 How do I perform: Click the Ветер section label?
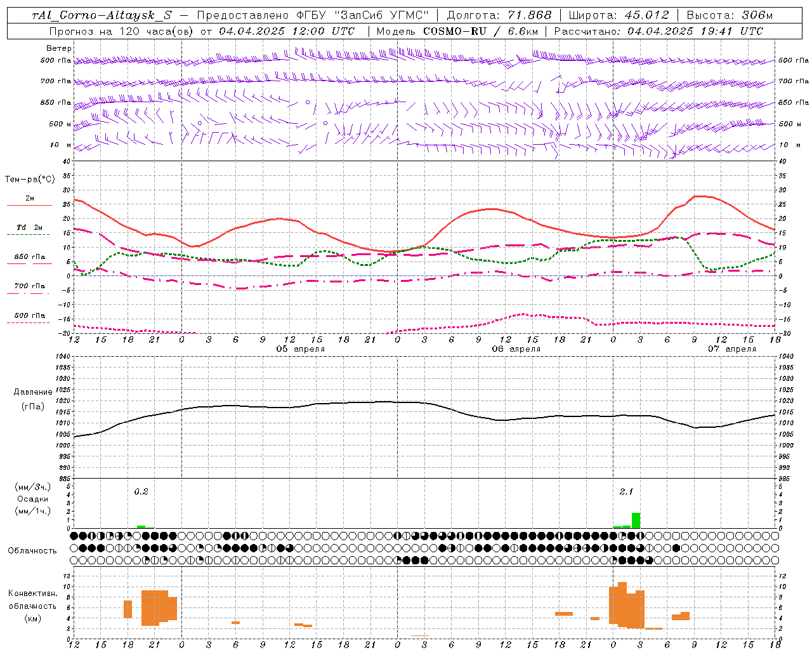(x=59, y=48)
